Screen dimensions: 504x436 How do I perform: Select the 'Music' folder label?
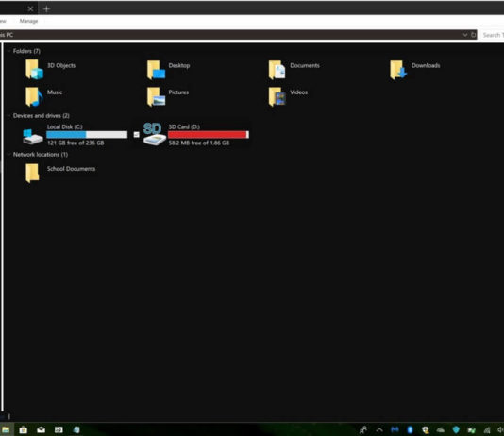55,92
